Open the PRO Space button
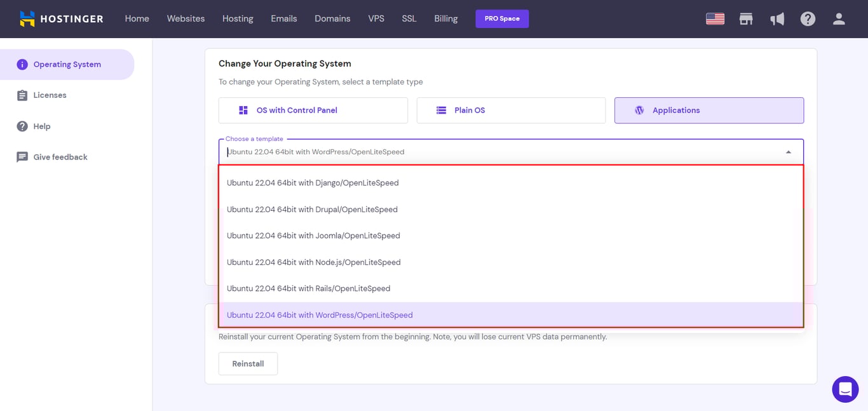 tap(502, 18)
